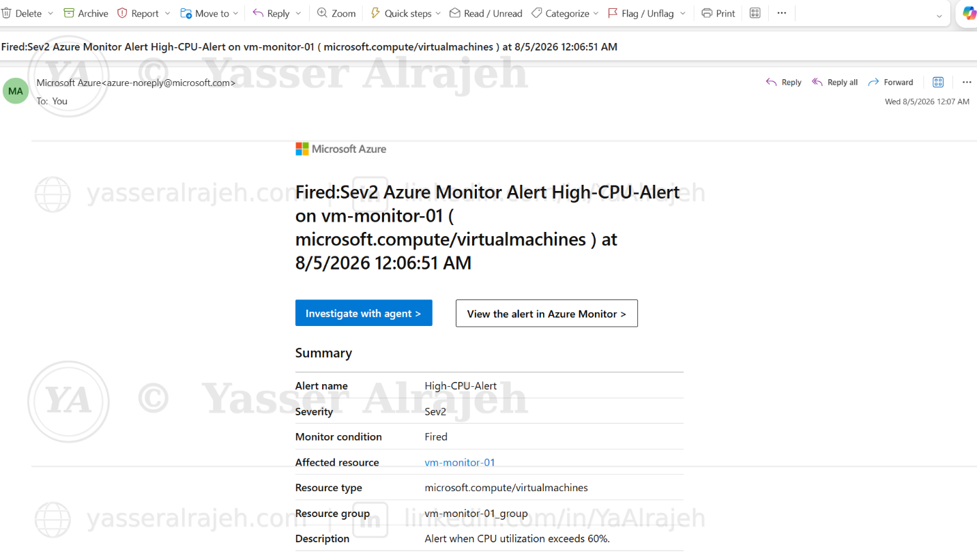
Task: Open message header more actions ellipsis
Action: [967, 82]
